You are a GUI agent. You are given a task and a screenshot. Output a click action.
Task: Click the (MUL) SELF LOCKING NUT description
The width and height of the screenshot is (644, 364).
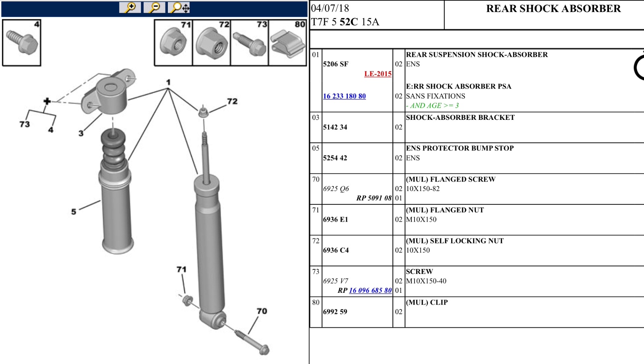(x=455, y=241)
